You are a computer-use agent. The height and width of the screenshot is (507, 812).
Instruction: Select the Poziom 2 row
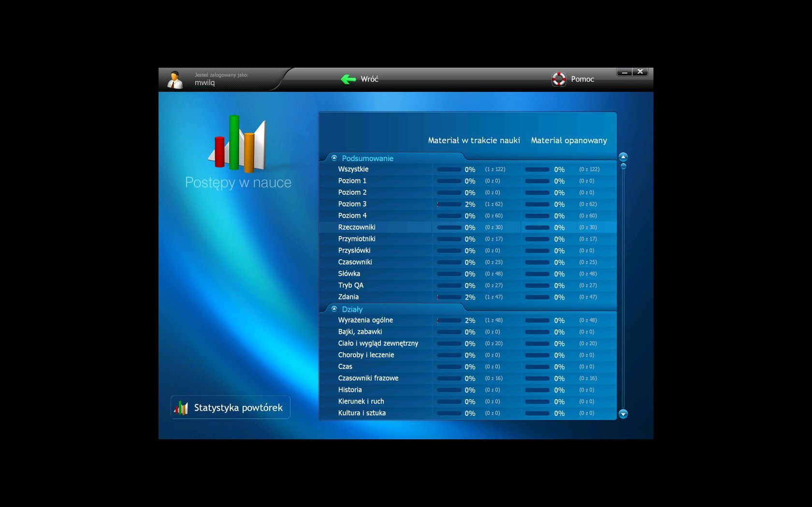tap(467, 193)
